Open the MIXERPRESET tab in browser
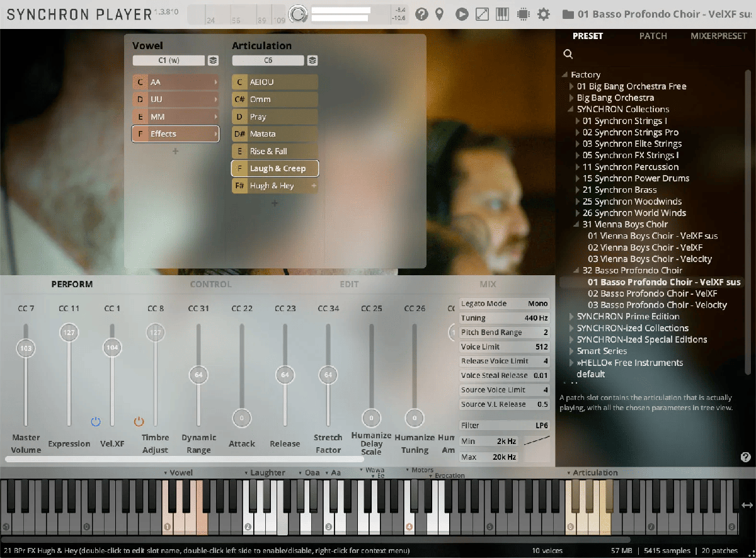756x558 pixels. (x=718, y=36)
